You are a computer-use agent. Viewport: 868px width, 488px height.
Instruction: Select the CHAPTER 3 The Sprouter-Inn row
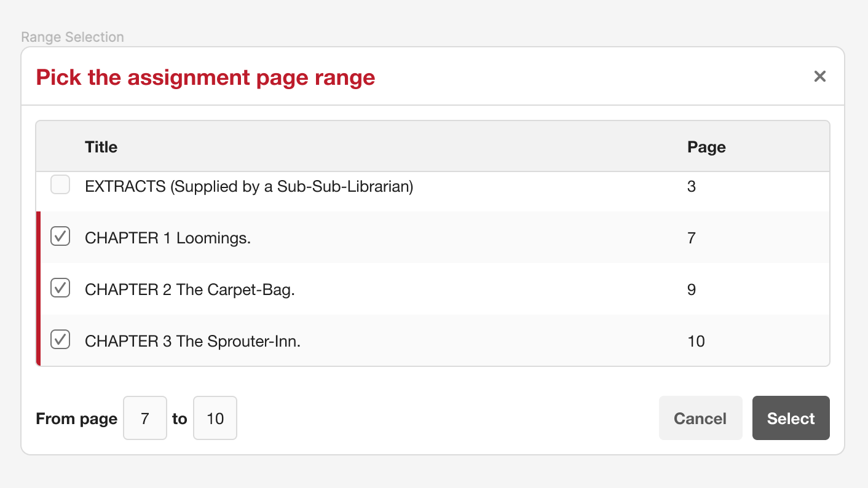click(369, 340)
